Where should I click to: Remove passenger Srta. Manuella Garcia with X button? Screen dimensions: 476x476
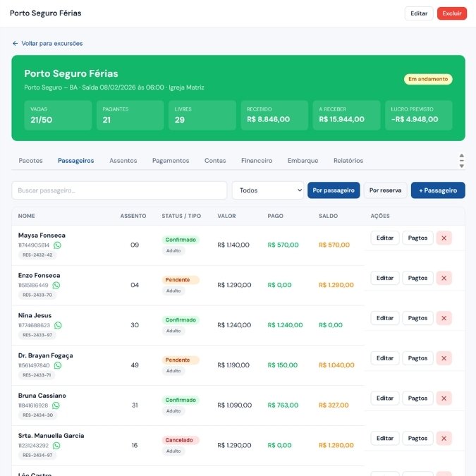444,439
